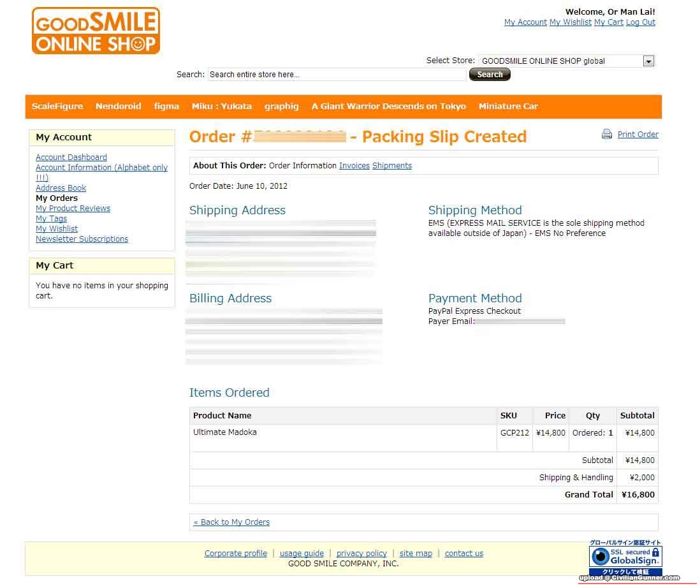Type in the search entire store field
Viewport: 700px width, 588px height.
337,75
